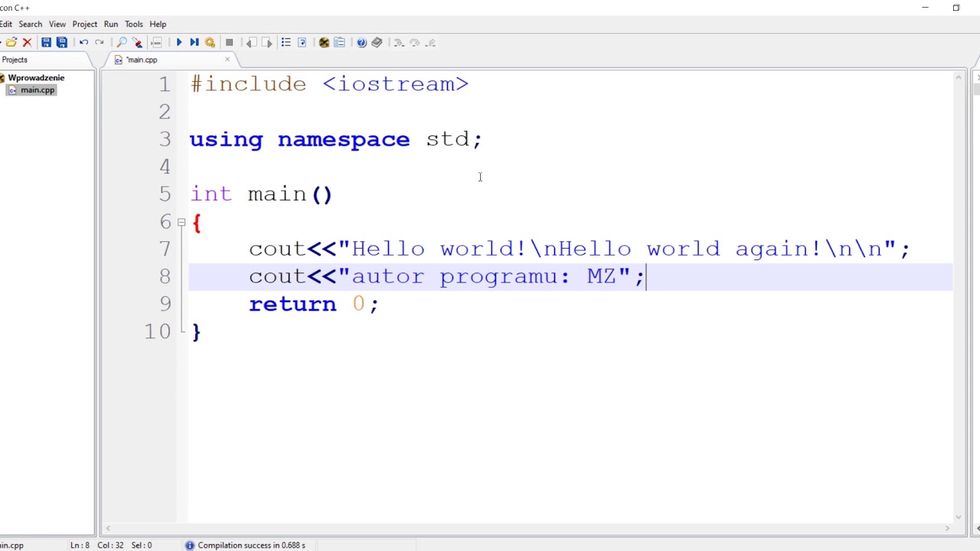Click the 'return 0;' statement
The height and width of the screenshot is (551, 980).
[x=313, y=305]
